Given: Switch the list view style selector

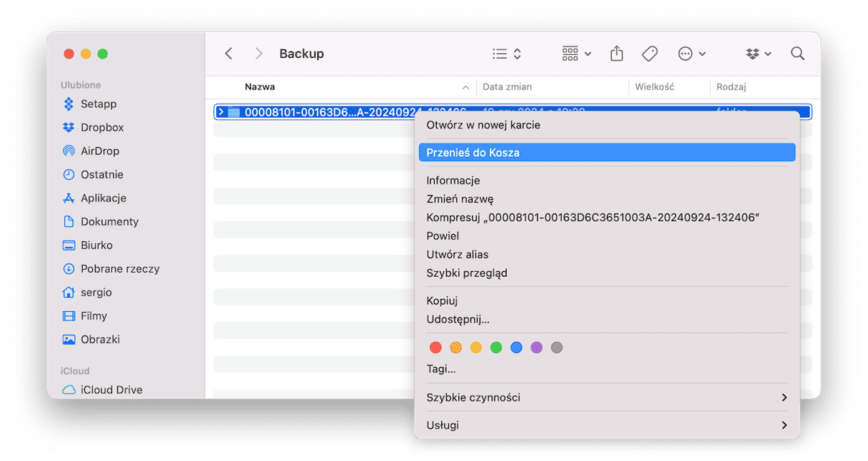Looking at the screenshot, I should coord(507,54).
